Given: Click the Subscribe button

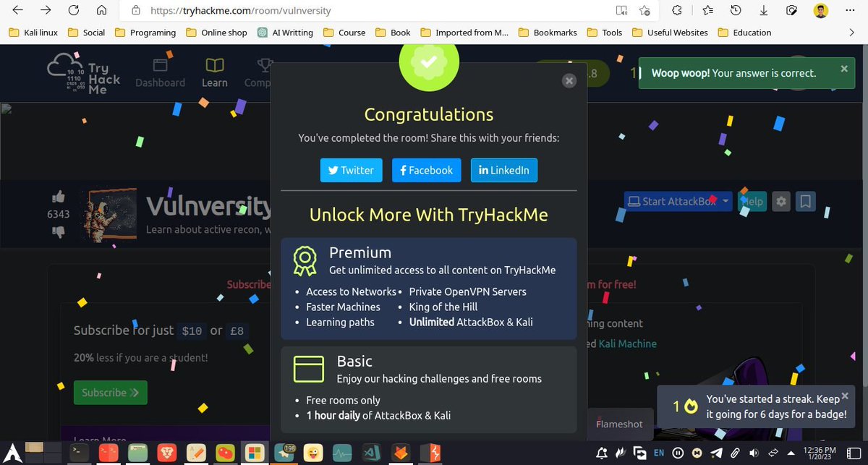Looking at the screenshot, I should [110, 392].
